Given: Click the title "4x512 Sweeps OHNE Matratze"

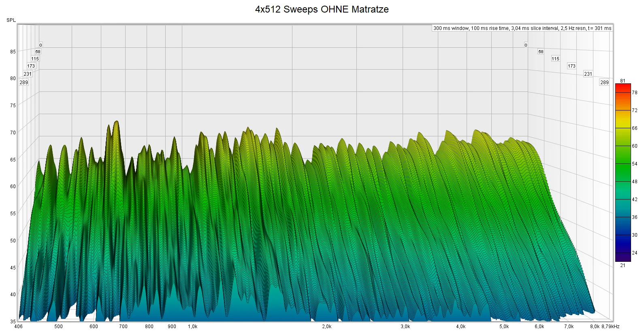Looking at the screenshot, I should click(322, 9).
